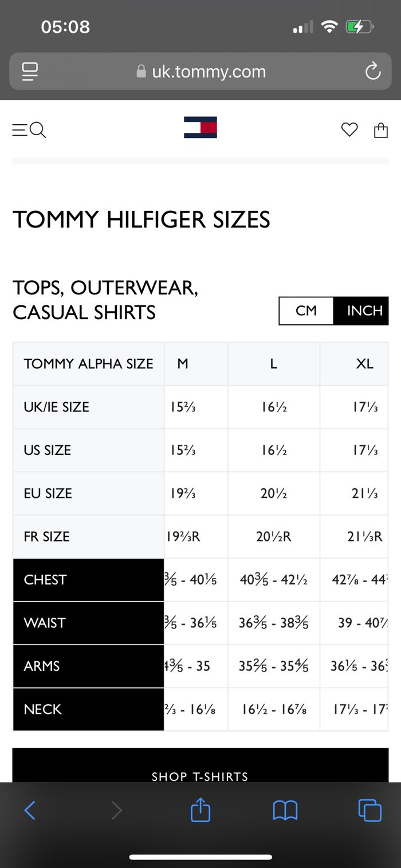This screenshot has height=868, width=401.
Task: Tap the battery charging status icon
Action: click(x=359, y=26)
